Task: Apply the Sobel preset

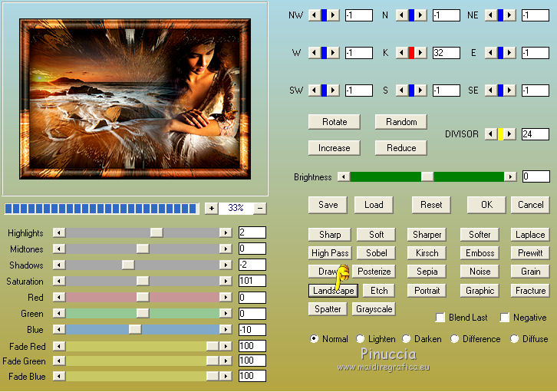Action: (x=376, y=253)
